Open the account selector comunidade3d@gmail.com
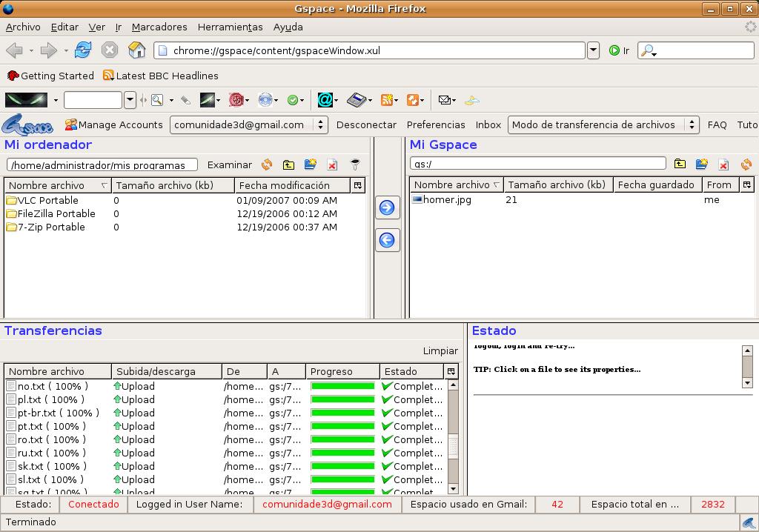The width and height of the screenshot is (759, 532). (249, 125)
